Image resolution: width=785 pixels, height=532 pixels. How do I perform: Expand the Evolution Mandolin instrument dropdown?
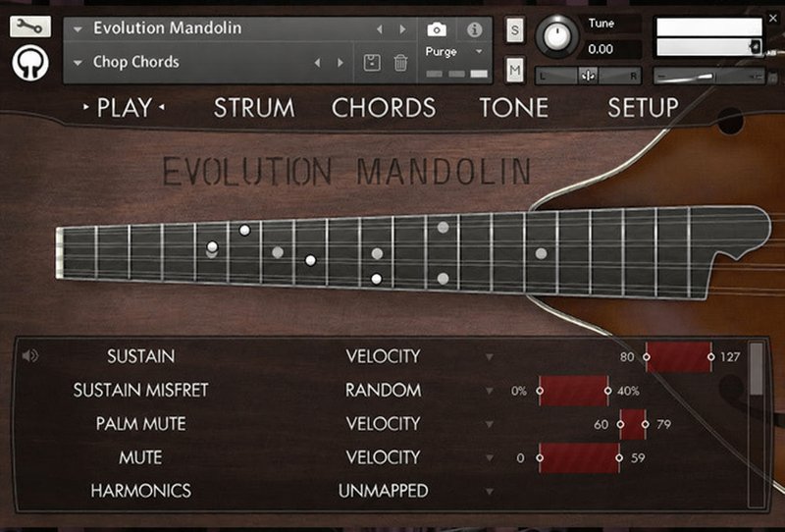click(x=78, y=29)
